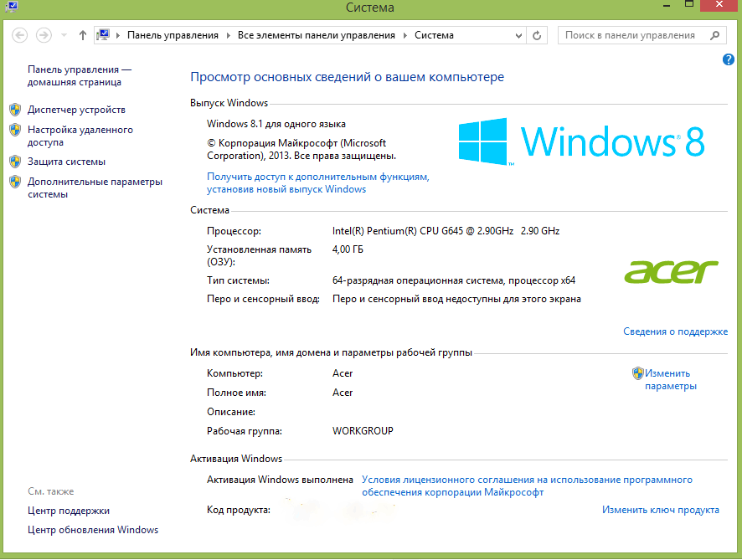
Task: Open the recent locations dropdown arrow
Action: point(64,35)
